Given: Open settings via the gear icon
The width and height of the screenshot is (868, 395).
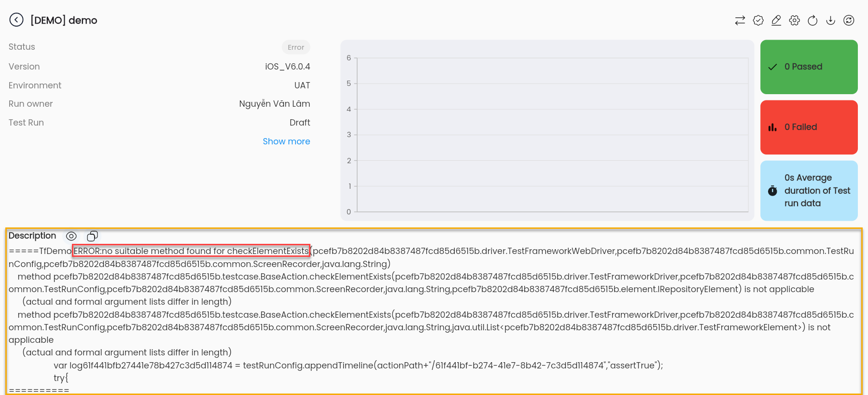Looking at the screenshot, I should [x=795, y=20].
